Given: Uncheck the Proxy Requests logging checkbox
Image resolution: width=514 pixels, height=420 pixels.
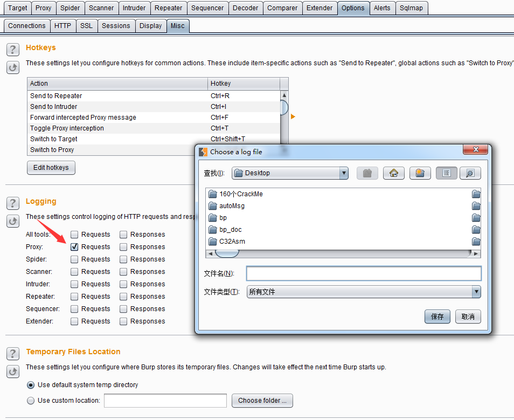Looking at the screenshot, I should [74, 247].
